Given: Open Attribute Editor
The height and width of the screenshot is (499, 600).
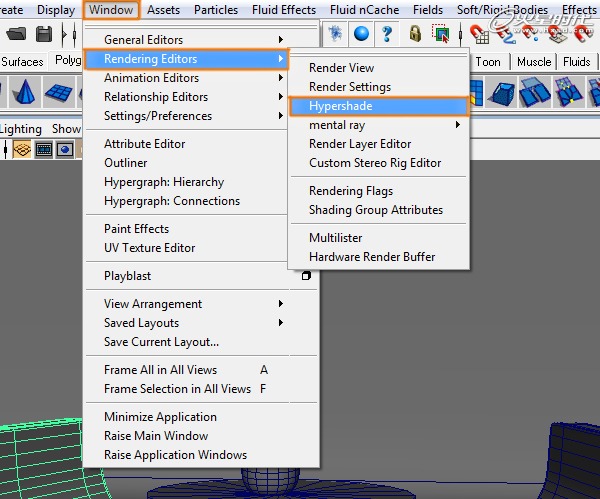Looking at the screenshot, I should 186,144.
